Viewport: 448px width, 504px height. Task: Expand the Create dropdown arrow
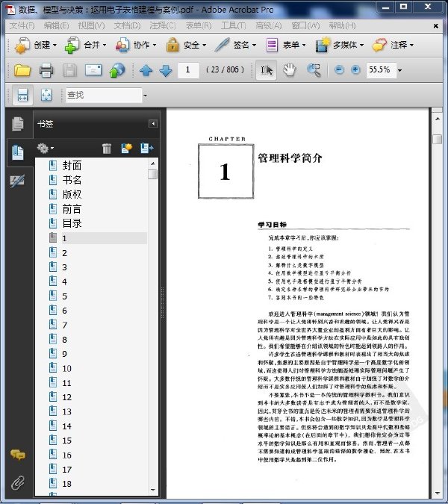tap(55, 45)
